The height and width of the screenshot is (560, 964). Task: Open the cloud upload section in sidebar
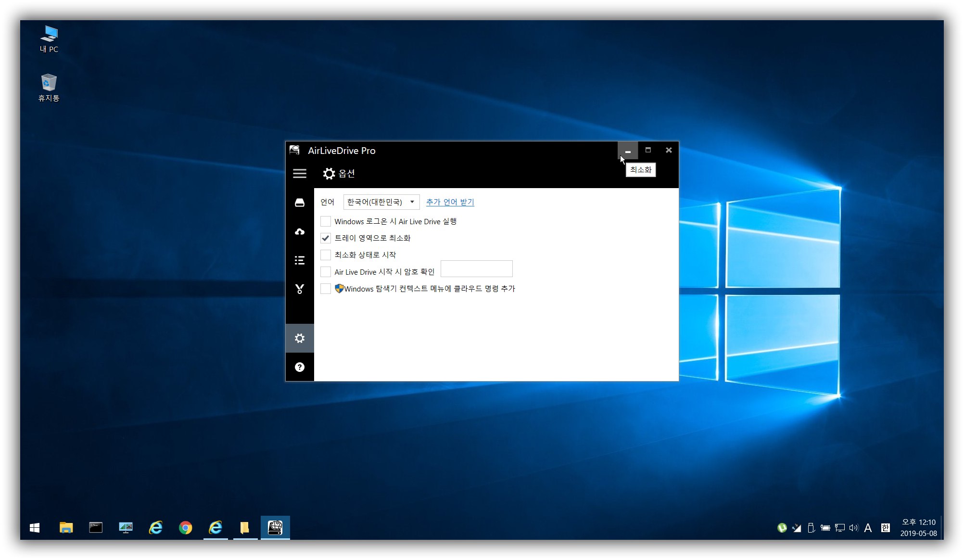point(300,231)
